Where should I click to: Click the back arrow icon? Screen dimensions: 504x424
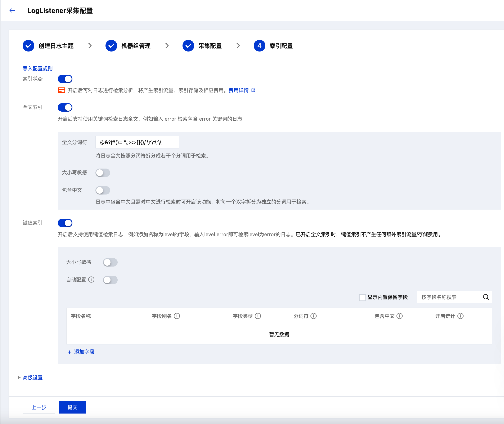(12, 11)
